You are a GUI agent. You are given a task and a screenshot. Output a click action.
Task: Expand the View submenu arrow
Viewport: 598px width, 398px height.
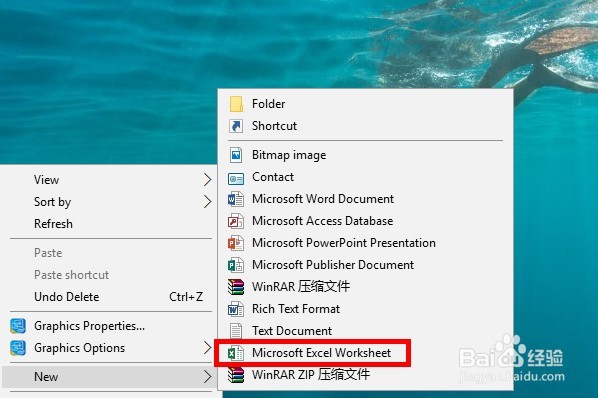207,180
